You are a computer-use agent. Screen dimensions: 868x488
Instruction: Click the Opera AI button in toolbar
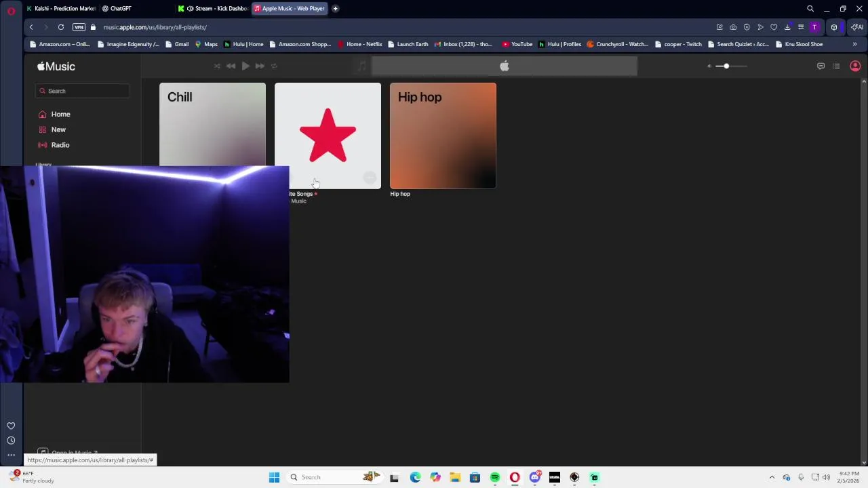pos(857,27)
